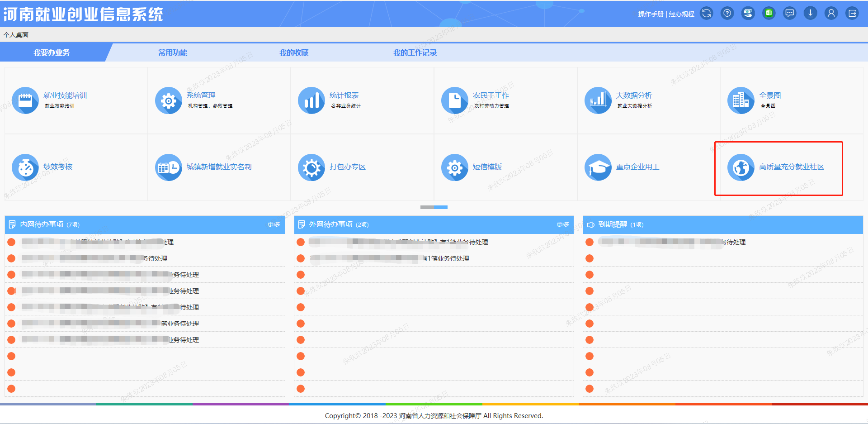Open the 就业技能培训 module
868x424 pixels.
(65, 95)
